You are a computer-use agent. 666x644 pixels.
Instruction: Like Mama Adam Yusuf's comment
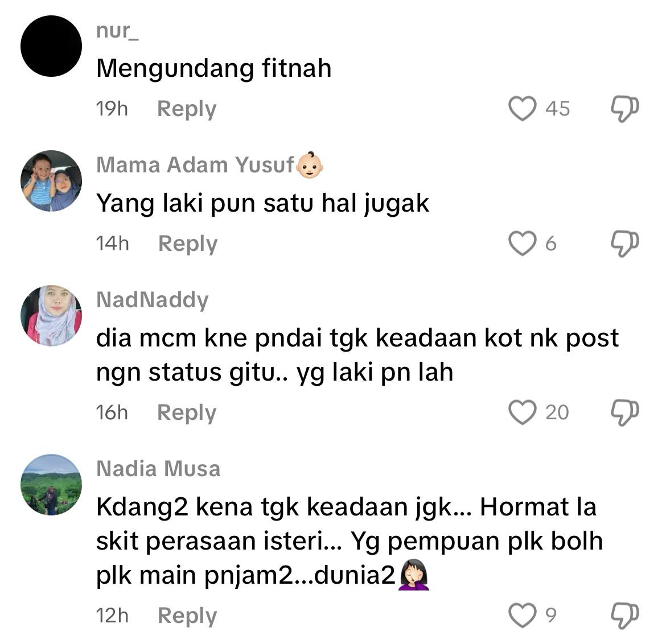[523, 243]
